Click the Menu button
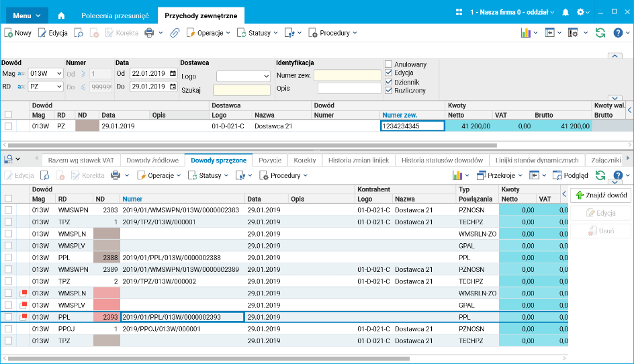Image resolution: width=634 pixels, height=364 pixels. click(x=26, y=15)
